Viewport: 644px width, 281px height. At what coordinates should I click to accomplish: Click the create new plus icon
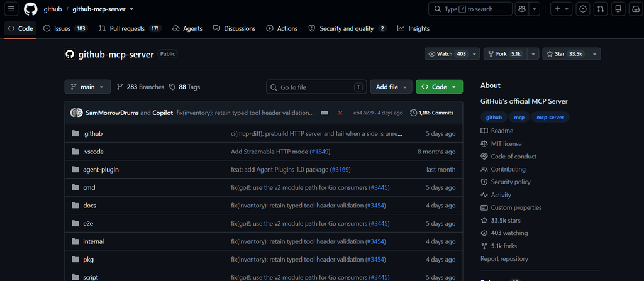(x=562, y=9)
